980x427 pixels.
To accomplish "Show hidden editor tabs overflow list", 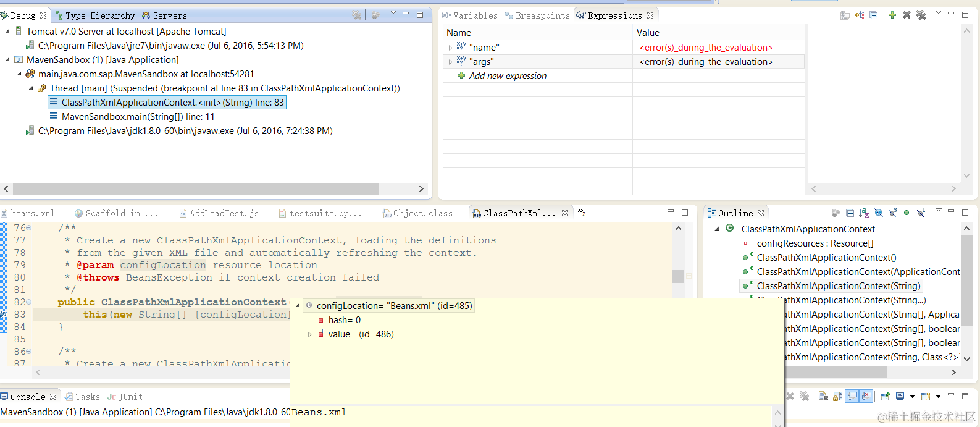I will (582, 213).
